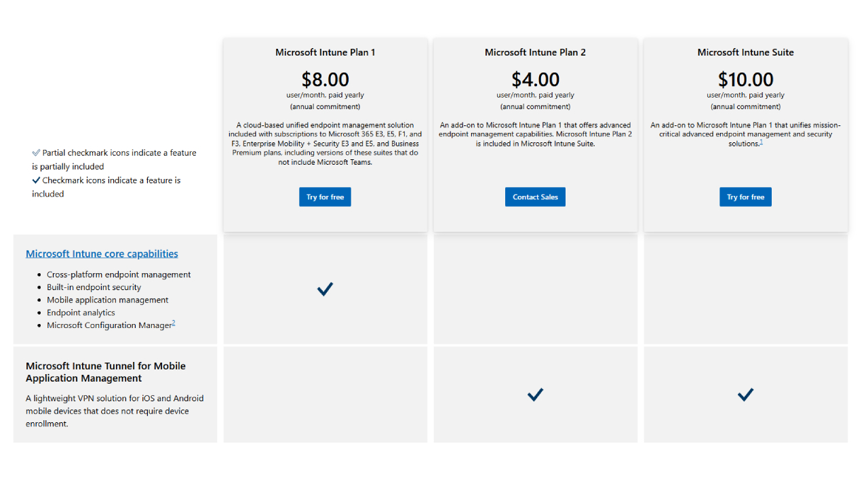The width and height of the screenshot is (868, 488).
Task: Select the Microsoft Intune Plan 1 column header
Action: [x=325, y=52]
